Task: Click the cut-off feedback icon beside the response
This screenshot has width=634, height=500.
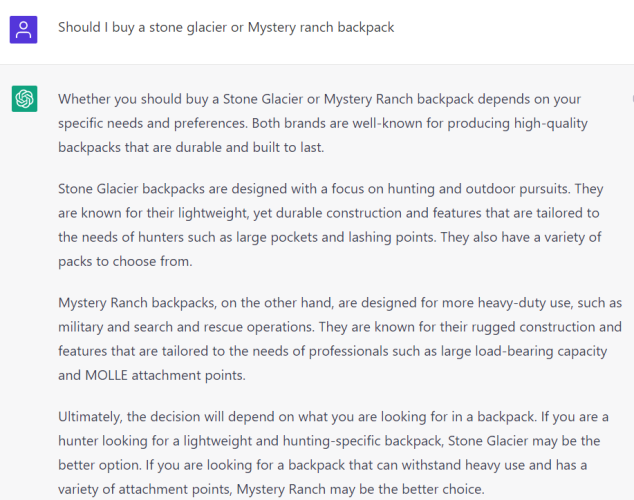Action: pos(632,99)
